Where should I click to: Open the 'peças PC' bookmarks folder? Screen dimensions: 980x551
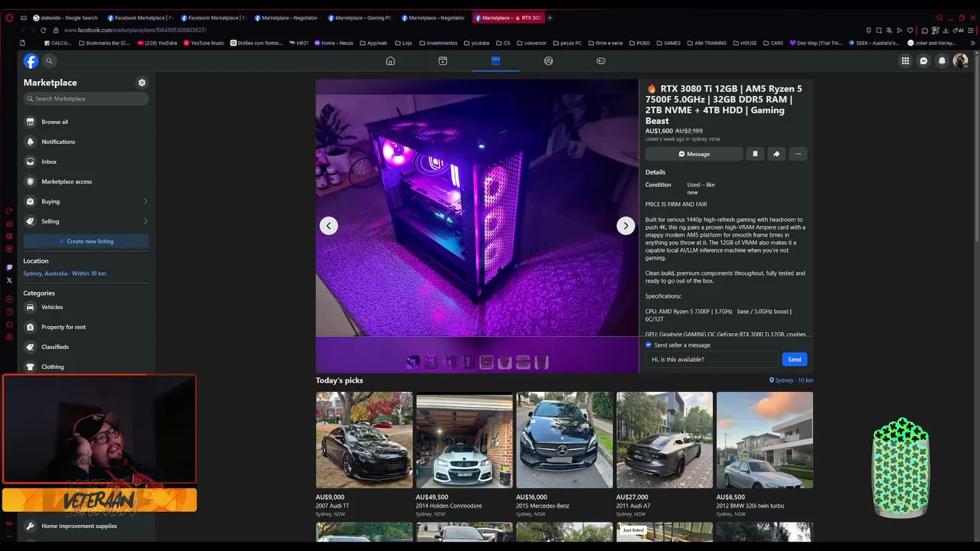566,43
